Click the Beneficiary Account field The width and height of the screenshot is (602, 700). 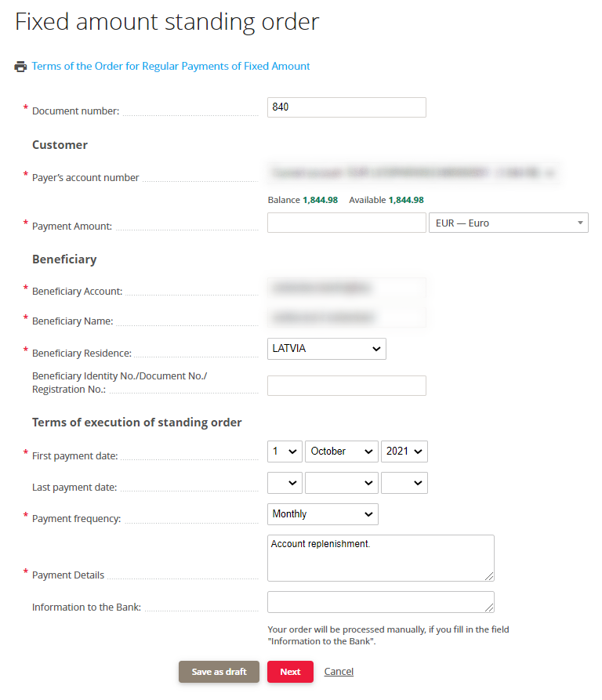(x=346, y=288)
